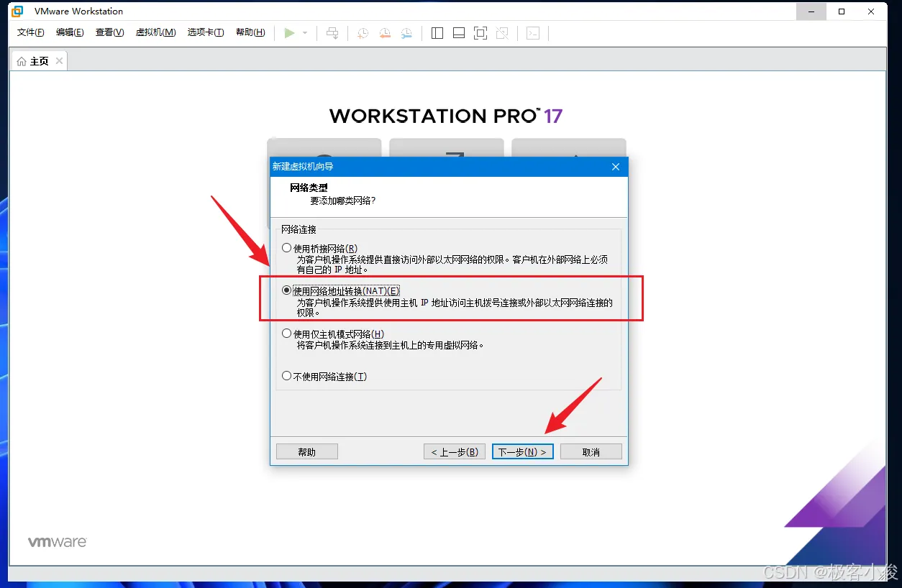Open the snapshot manager wrench icon
This screenshot has height=588, width=902.
pyautogui.click(x=406, y=33)
